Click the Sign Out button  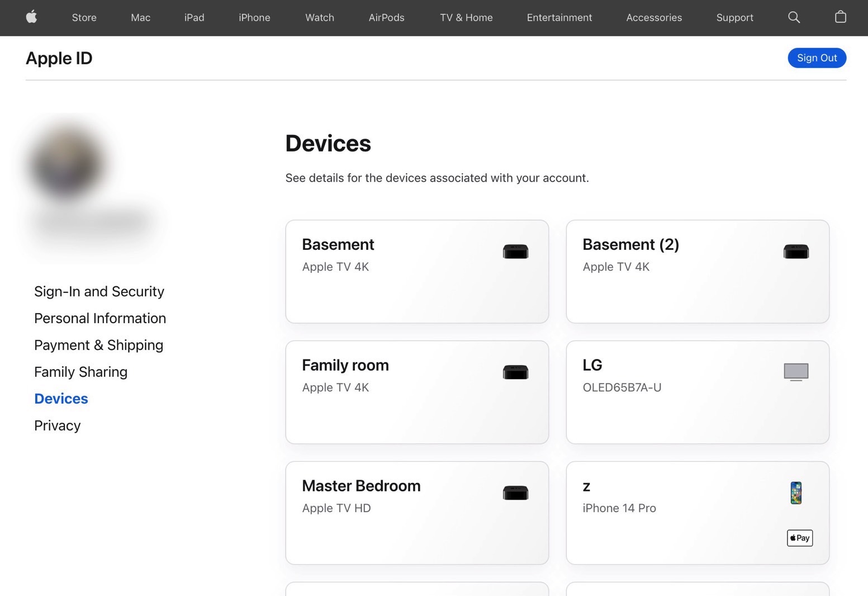tap(817, 58)
